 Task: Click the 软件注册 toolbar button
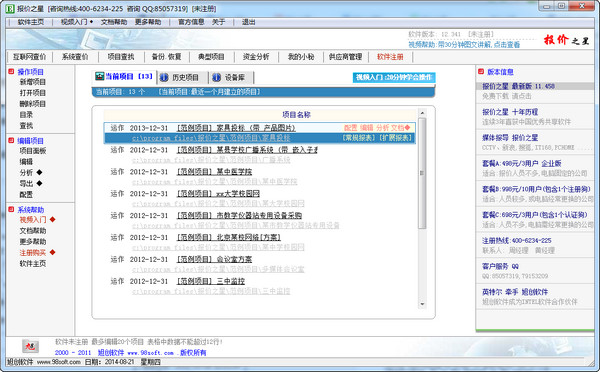(390, 57)
